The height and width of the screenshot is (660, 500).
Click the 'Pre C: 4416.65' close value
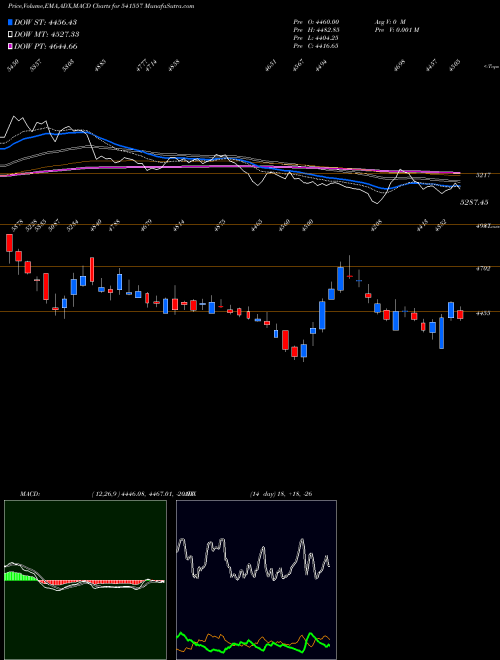point(316,46)
